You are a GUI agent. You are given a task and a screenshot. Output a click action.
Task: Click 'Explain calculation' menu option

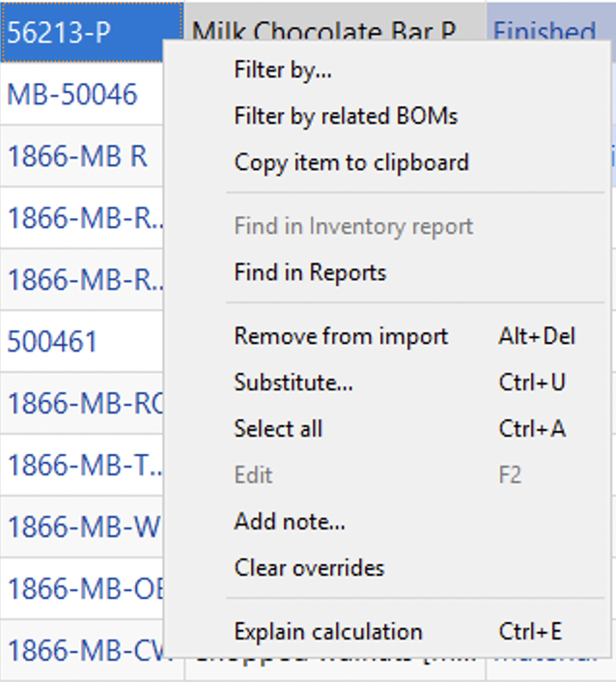(x=328, y=632)
